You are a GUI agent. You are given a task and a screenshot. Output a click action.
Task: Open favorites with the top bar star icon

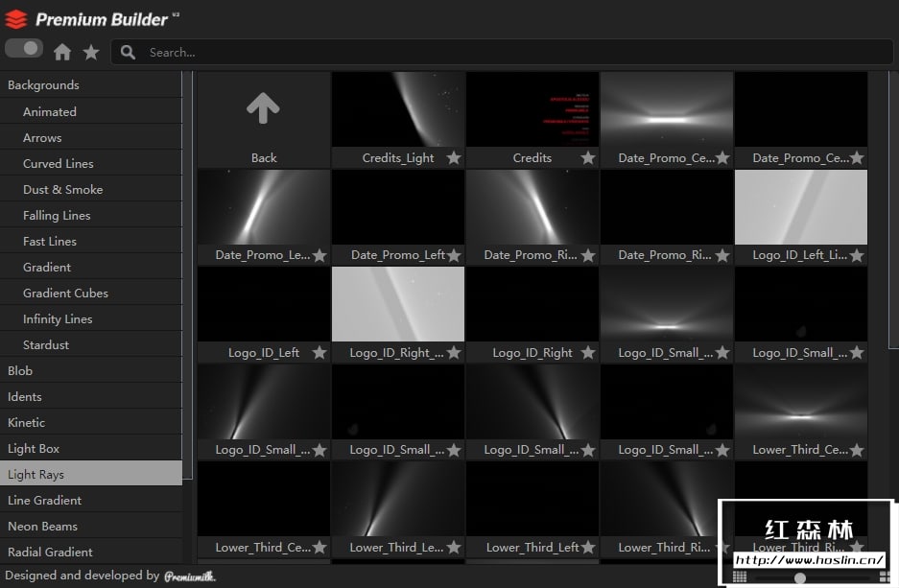click(90, 52)
